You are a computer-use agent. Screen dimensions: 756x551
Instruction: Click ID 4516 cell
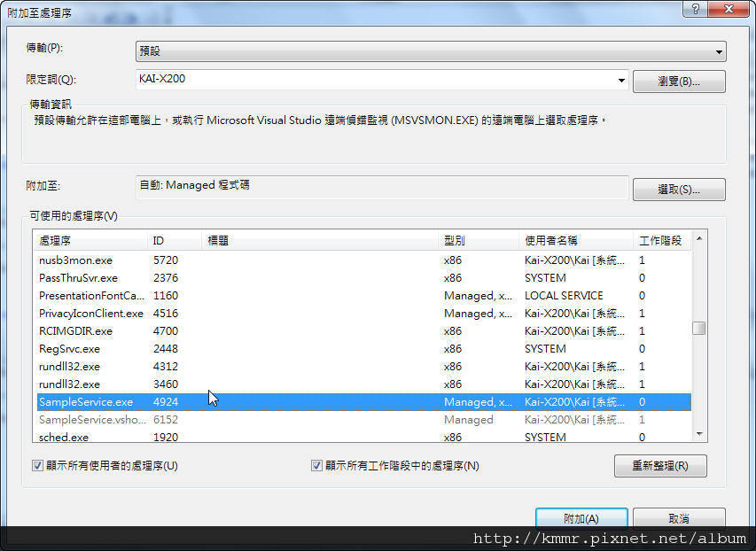[166, 314]
